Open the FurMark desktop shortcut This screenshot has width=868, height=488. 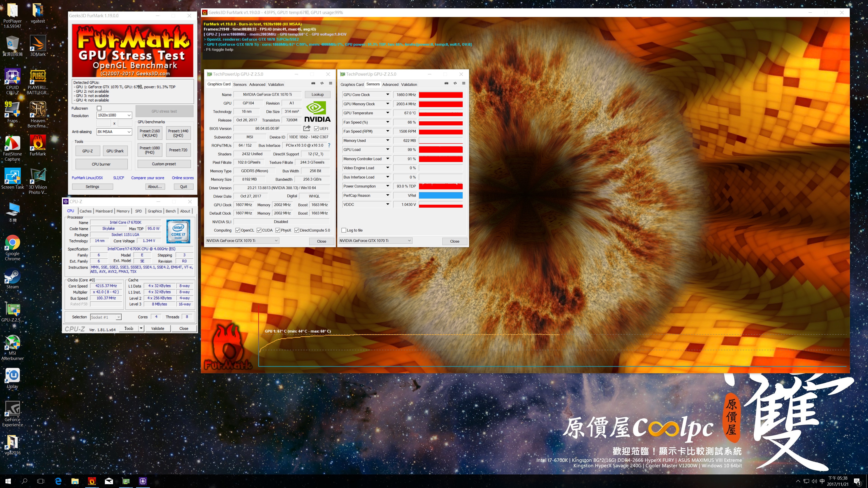click(x=38, y=145)
